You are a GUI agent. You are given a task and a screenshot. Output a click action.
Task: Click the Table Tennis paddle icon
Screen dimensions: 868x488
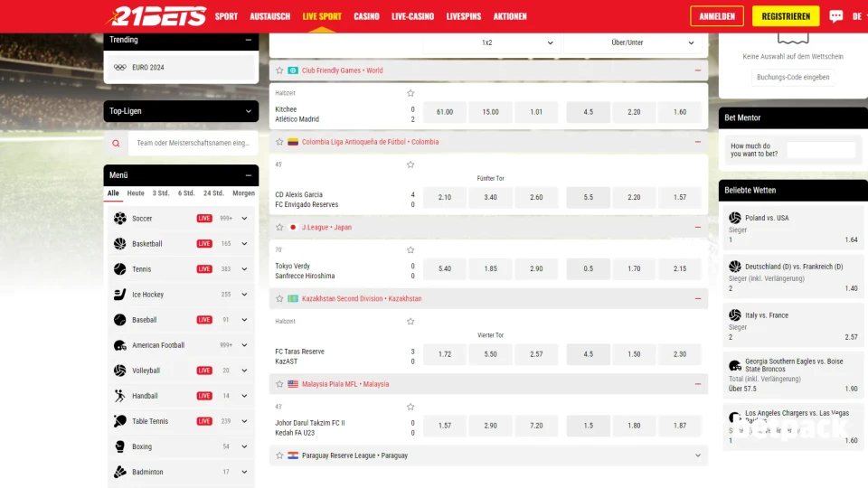119,421
